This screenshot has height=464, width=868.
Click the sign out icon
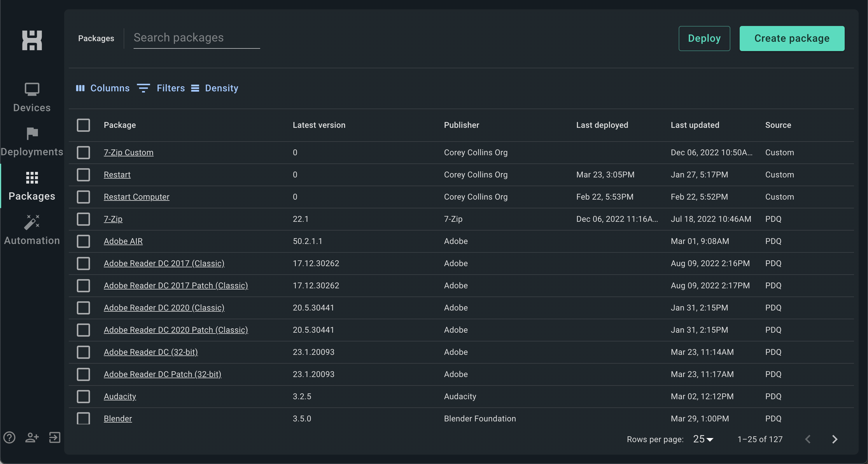coord(55,438)
